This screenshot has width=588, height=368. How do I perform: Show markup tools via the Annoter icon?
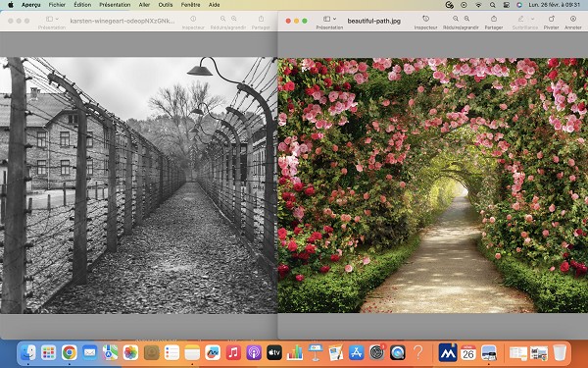(572, 19)
